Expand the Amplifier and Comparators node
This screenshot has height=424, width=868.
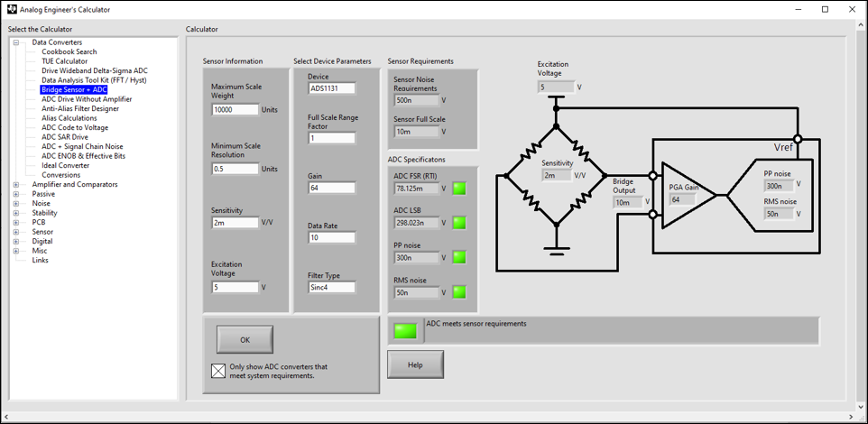pos(16,185)
